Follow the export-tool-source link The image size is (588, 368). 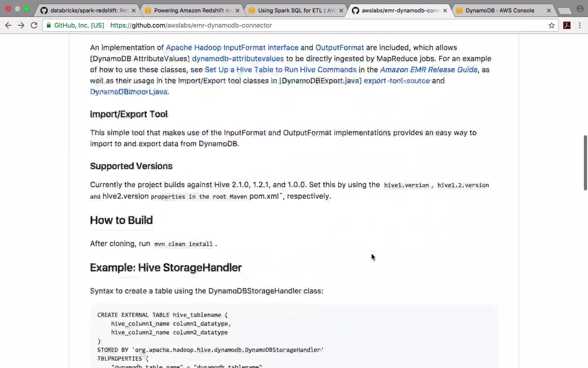click(397, 80)
